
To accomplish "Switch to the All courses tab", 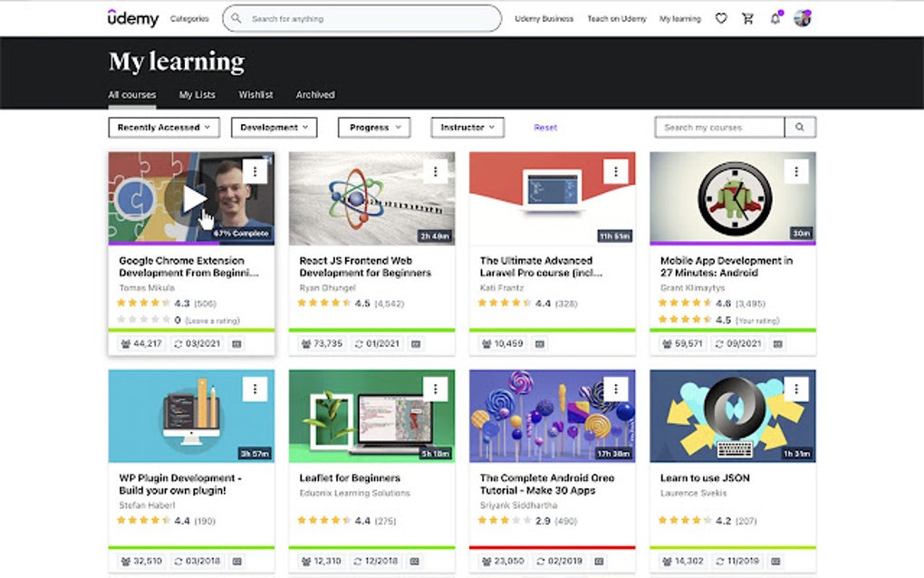I will coord(132,94).
